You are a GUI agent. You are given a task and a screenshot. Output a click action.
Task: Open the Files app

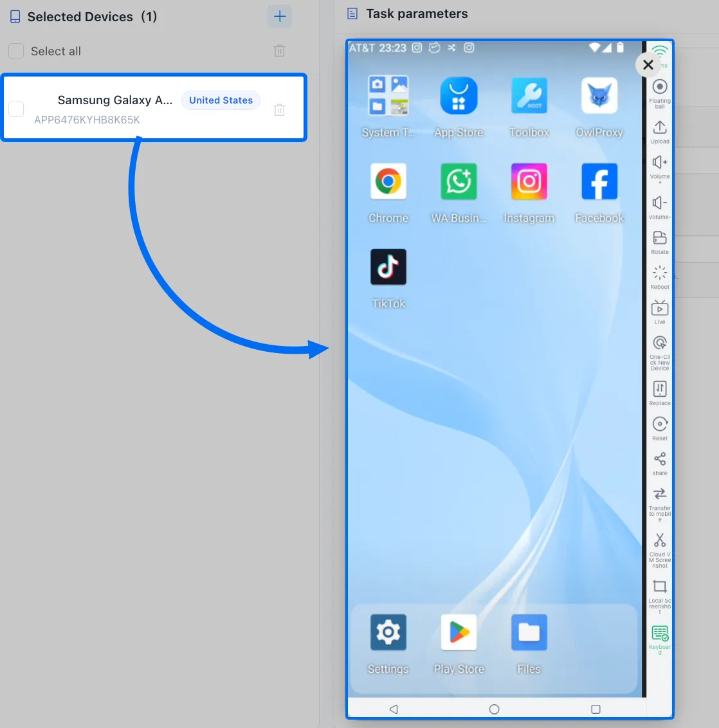529,632
